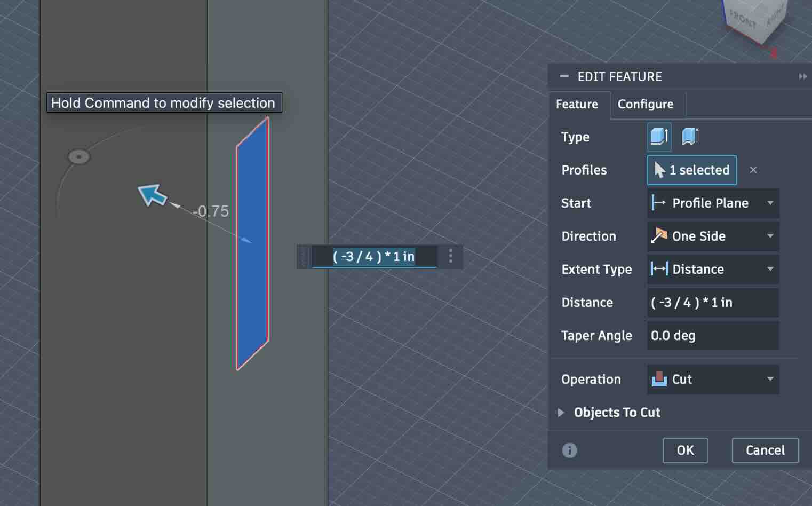812x506 pixels.
Task: Click the Cut operation icon
Action: tap(660, 379)
